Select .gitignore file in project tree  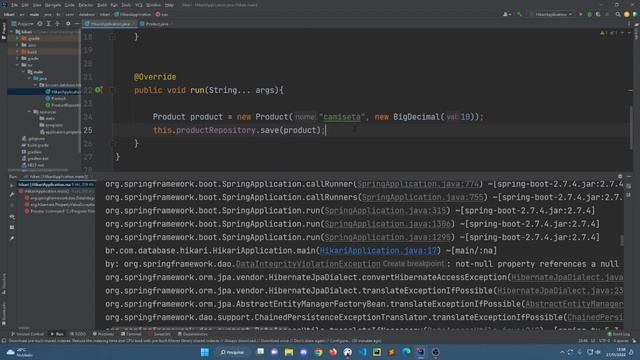(33, 139)
